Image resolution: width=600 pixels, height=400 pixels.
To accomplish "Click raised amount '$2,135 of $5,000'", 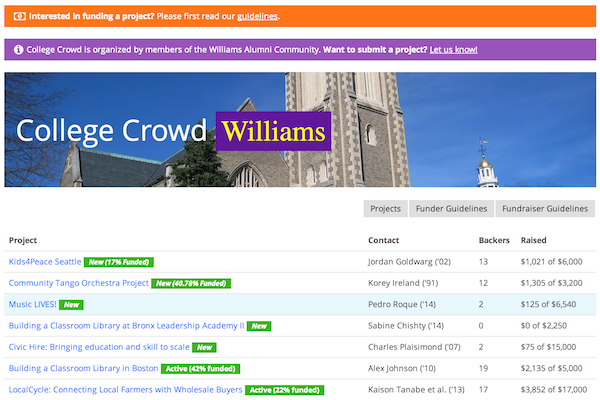I will click(x=551, y=368).
